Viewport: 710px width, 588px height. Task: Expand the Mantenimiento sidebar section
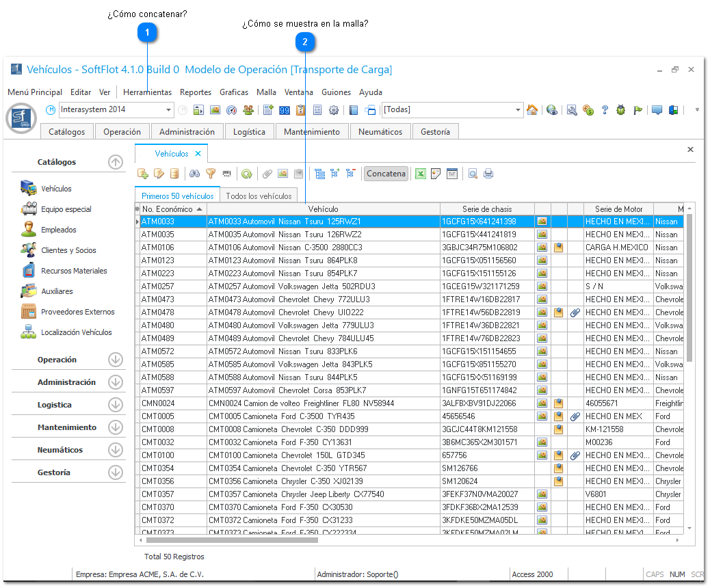(115, 427)
